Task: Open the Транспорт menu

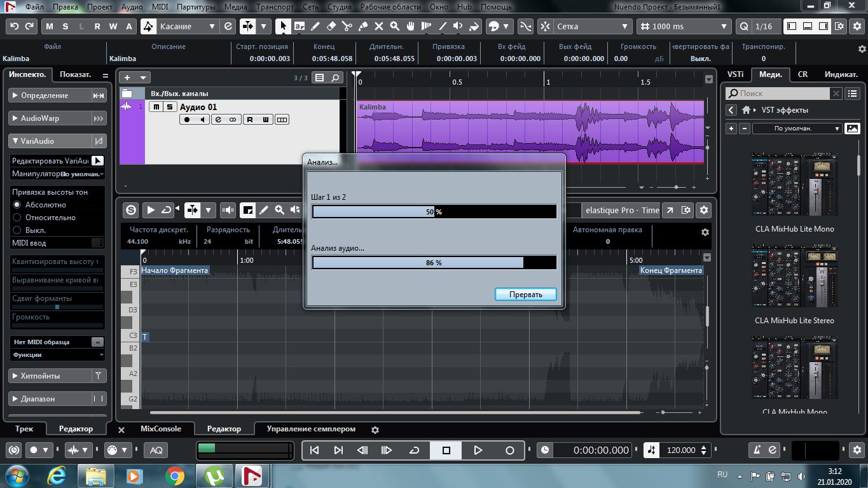Action: pos(275,7)
